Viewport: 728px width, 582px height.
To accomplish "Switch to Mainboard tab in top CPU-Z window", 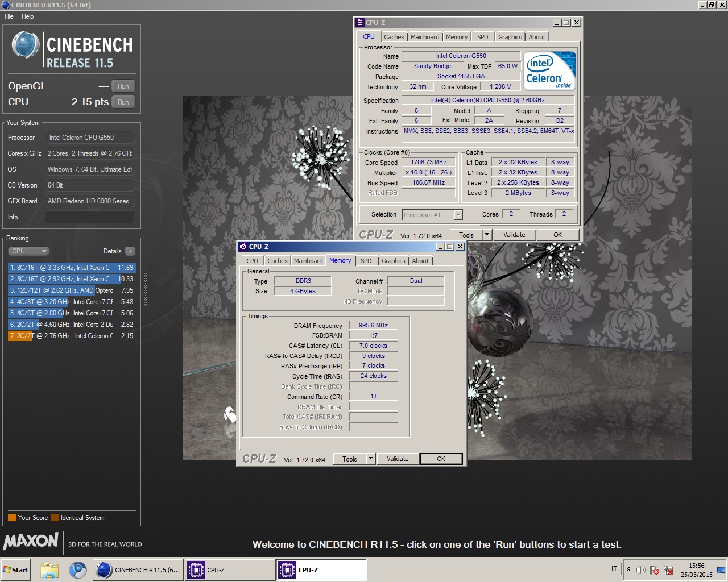I will [x=425, y=37].
